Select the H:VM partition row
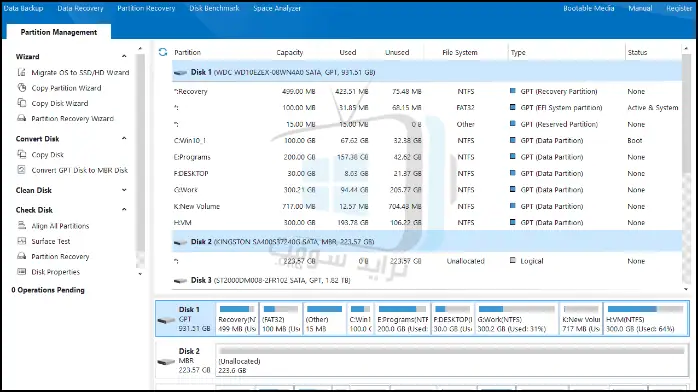The width and height of the screenshot is (698, 392). point(426,222)
